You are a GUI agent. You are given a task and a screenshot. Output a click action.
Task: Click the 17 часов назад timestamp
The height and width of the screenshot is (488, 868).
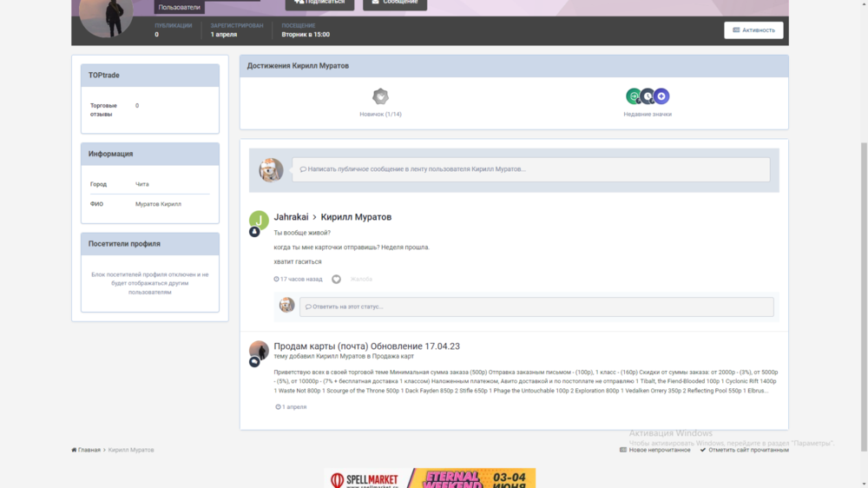click(x=298, y=280)
